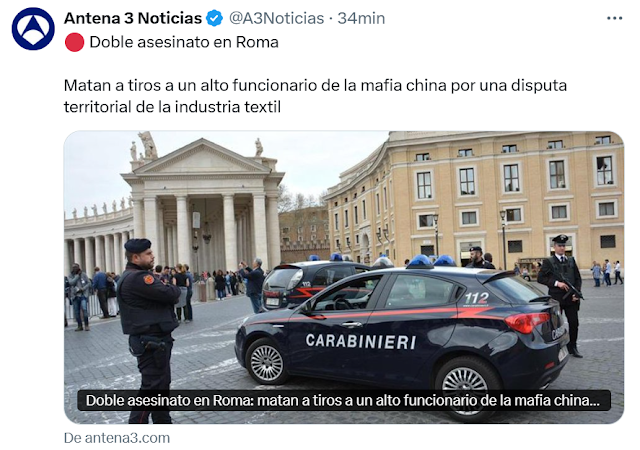Click the officer wearing the beret in photo
640x450 pixels.
(x=148, y=331)
